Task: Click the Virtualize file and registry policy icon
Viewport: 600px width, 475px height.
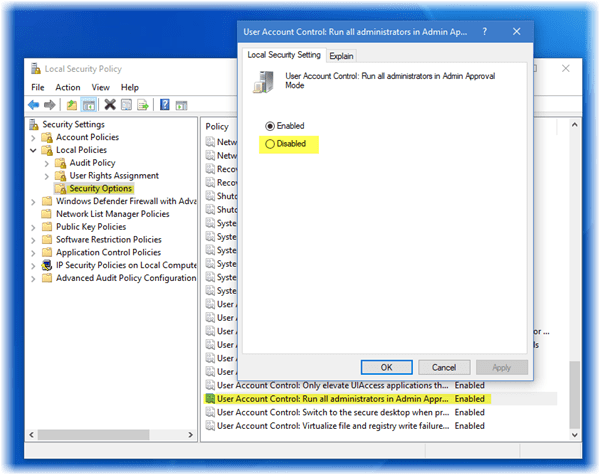Action: [210, 426]
